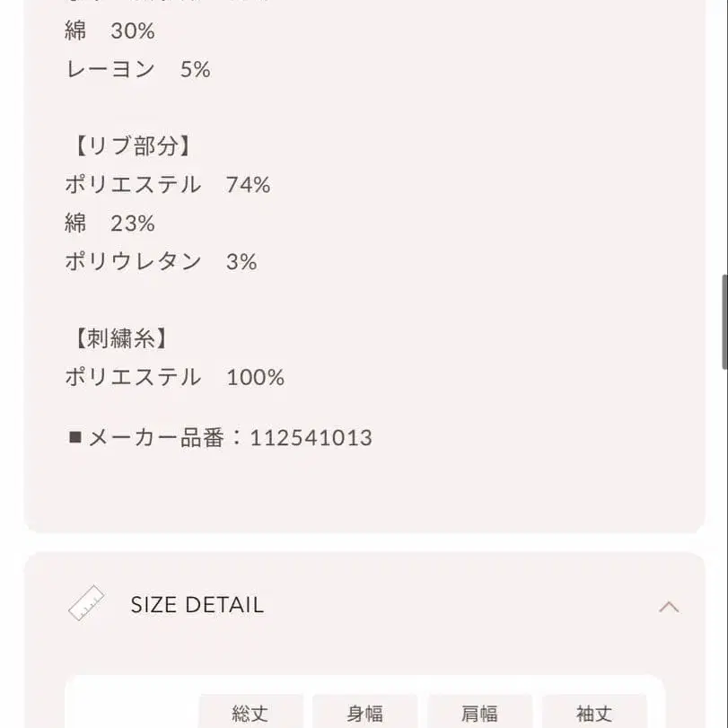Click the upward chevron to fold size details

tap(669, 606)
